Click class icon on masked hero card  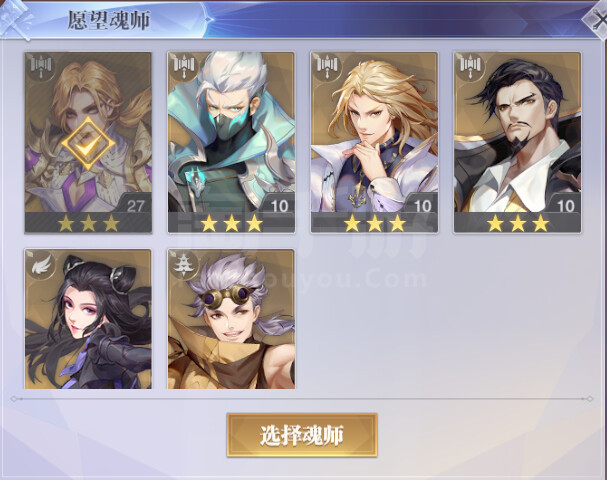click(184, 66)
